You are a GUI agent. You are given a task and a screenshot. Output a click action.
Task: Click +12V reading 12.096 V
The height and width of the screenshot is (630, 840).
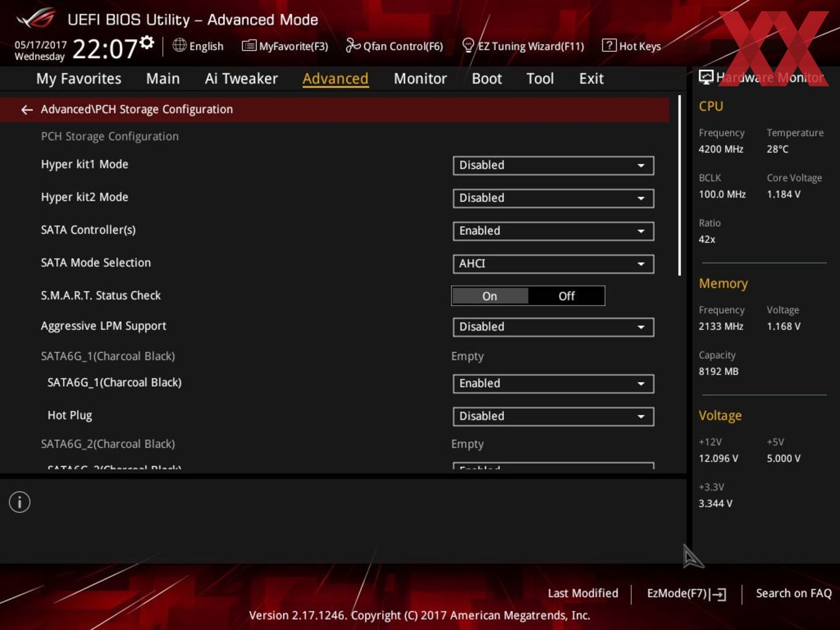[718, 458]
